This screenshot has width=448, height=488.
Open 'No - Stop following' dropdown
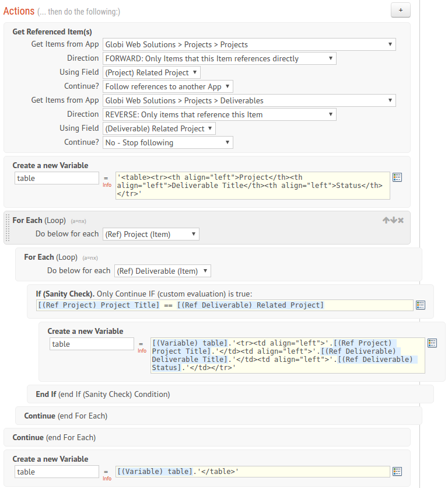click(167, 142)
